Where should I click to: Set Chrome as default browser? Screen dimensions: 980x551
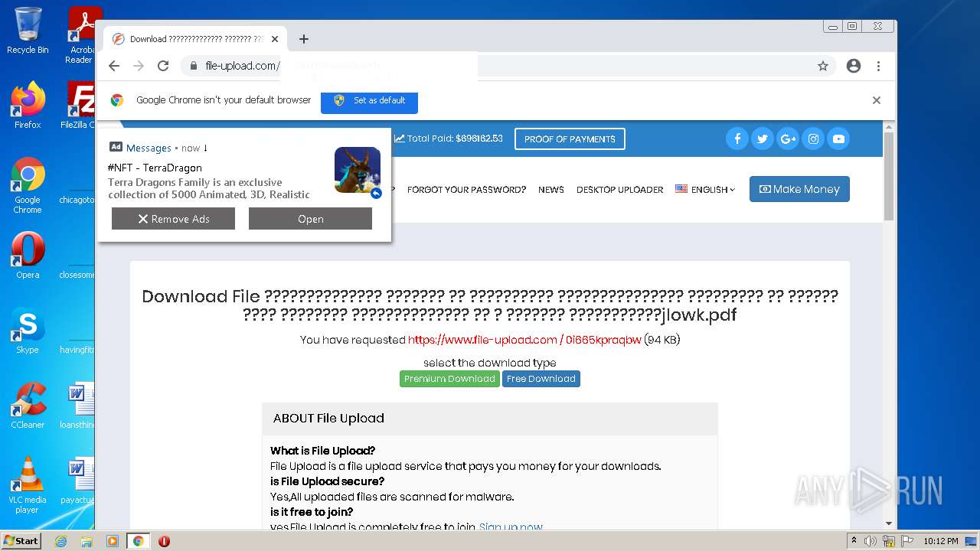pyautogui.click(x=369, y=100)
